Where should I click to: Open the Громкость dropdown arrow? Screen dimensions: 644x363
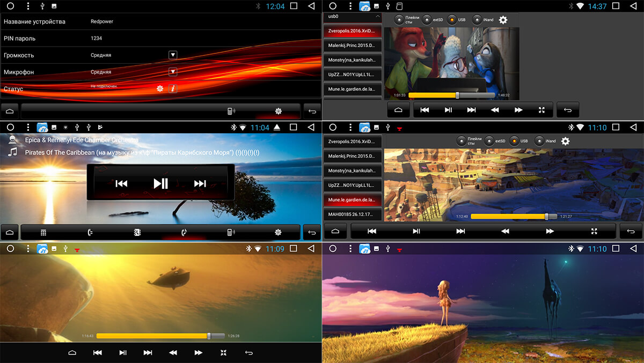point(173,55)
